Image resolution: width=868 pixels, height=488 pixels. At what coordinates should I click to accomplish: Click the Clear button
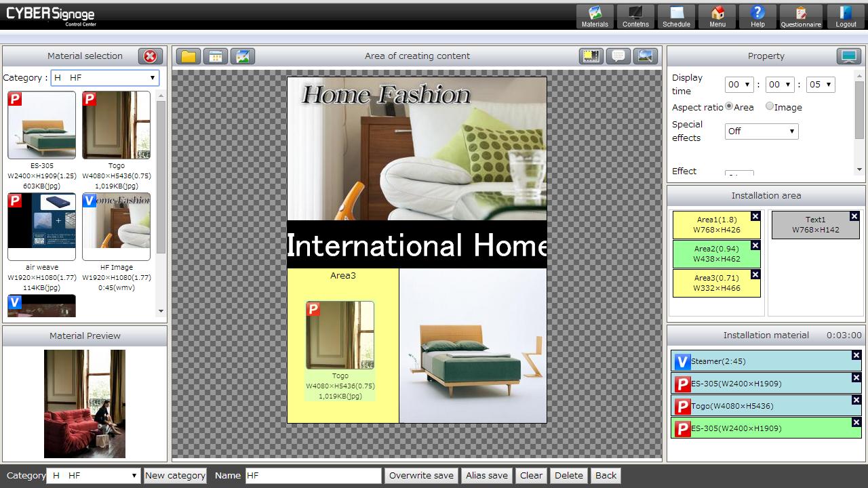tap(531, 476)
